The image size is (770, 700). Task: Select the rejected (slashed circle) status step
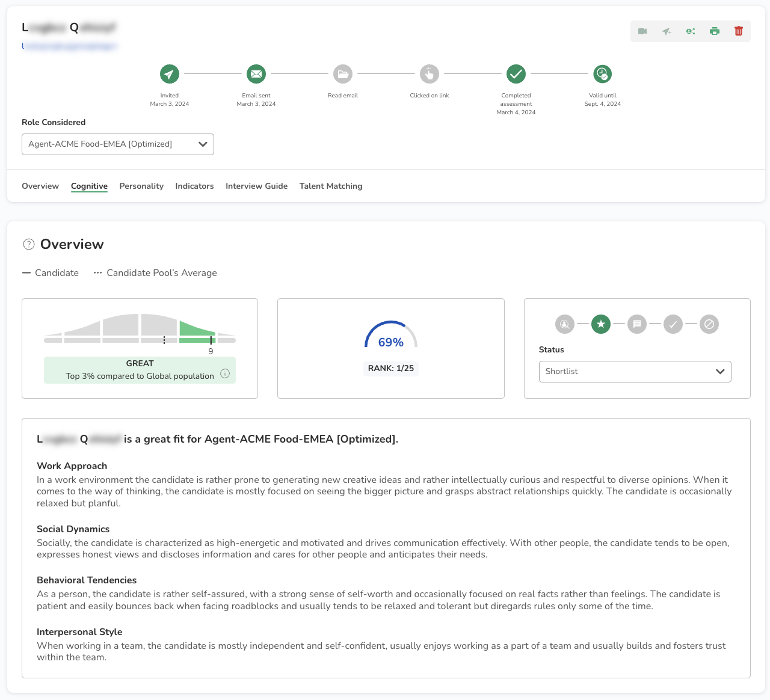709,324
